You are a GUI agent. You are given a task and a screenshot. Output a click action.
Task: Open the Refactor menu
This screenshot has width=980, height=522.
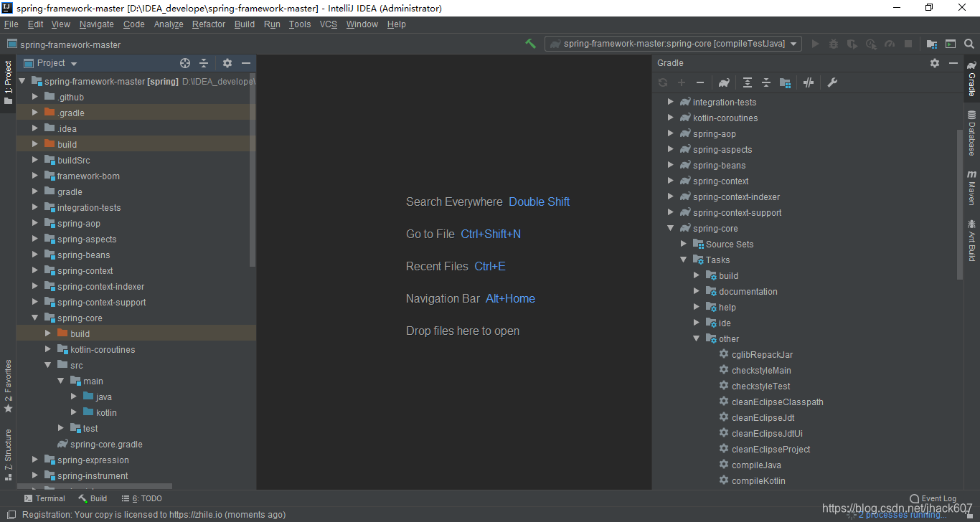click(x=209, y=24)
